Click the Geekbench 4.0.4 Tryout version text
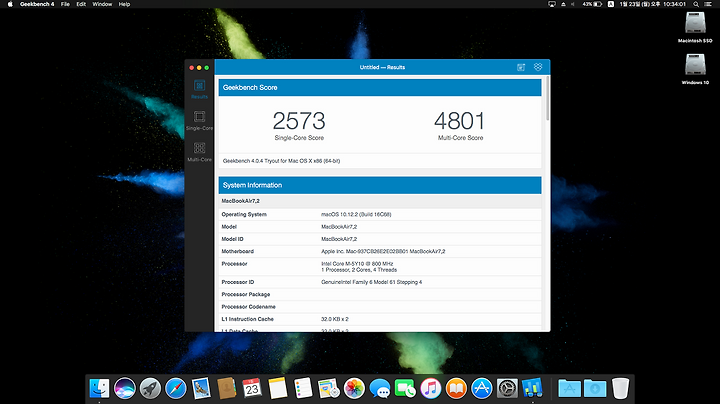Screen dimensions: 720x404 coord(281,161)
